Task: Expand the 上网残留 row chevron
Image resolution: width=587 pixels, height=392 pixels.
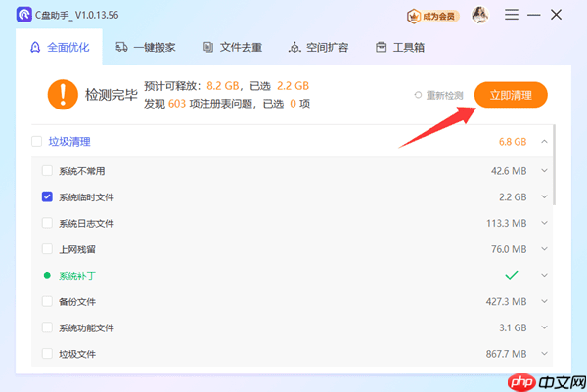Action: (544, 249)
